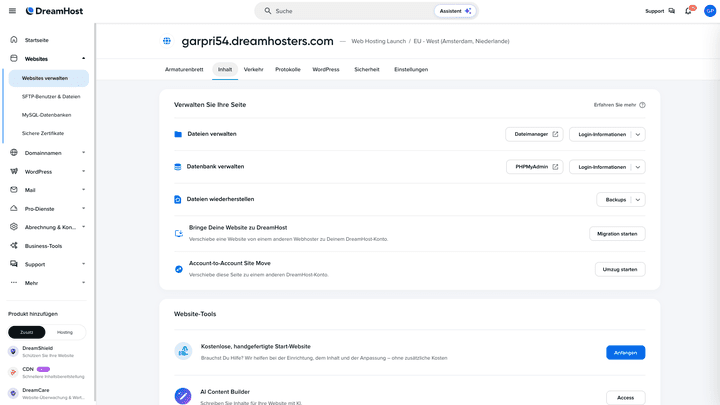Click the CDN product icon
This screenshot has width=720, height=405.
(13, 372)
